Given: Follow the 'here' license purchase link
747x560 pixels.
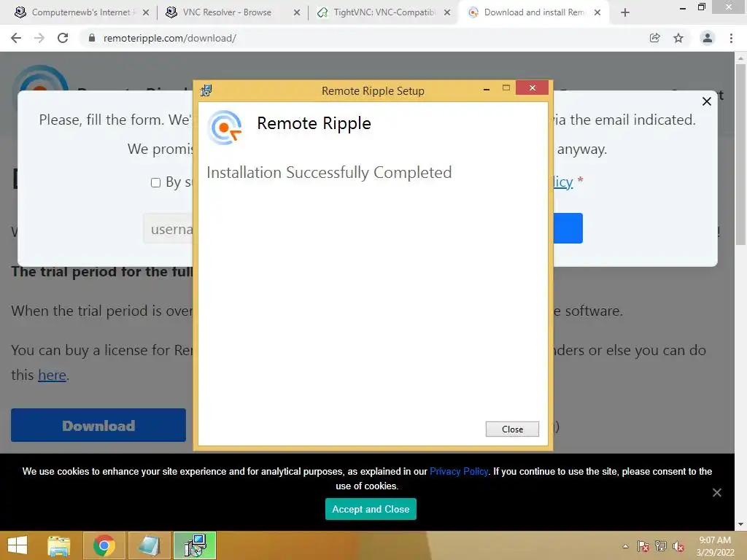Looking at the screenshot, I should click(52, 376).
